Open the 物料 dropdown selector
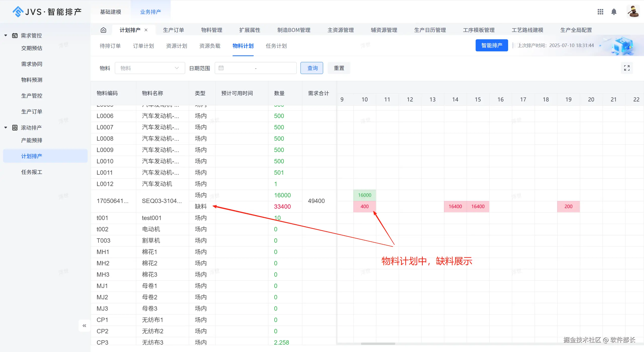Screen dimensions: 644x352 pyautogui.click(x=150, y=68)
